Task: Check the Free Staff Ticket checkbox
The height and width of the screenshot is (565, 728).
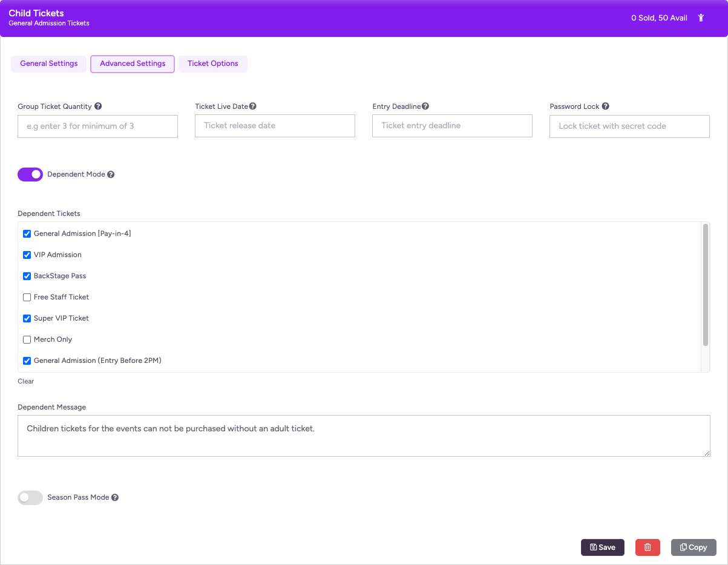Action: (x=27, y=297)
